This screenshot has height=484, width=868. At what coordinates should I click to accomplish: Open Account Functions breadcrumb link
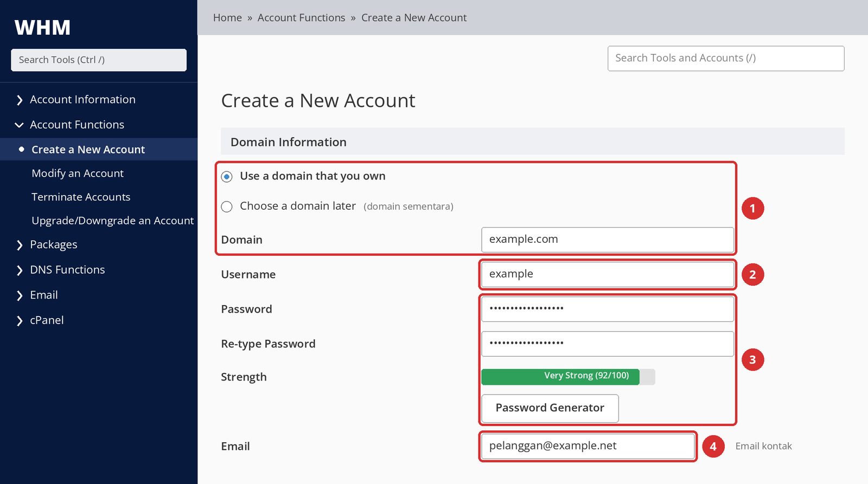(x=301, y=18)
